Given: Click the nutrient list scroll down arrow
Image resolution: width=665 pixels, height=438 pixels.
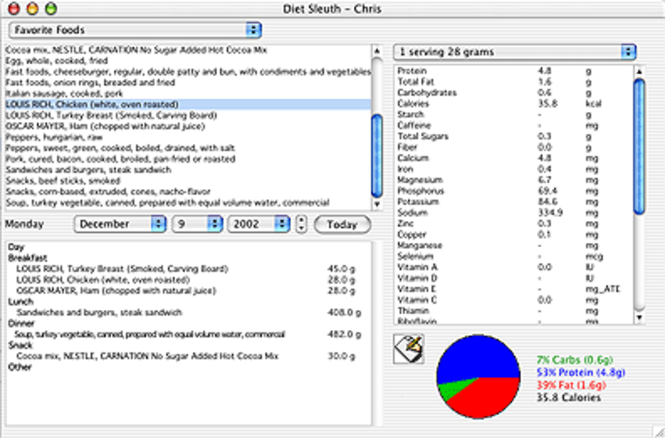Looking at the screenshot, I should (x=639, y=317).
